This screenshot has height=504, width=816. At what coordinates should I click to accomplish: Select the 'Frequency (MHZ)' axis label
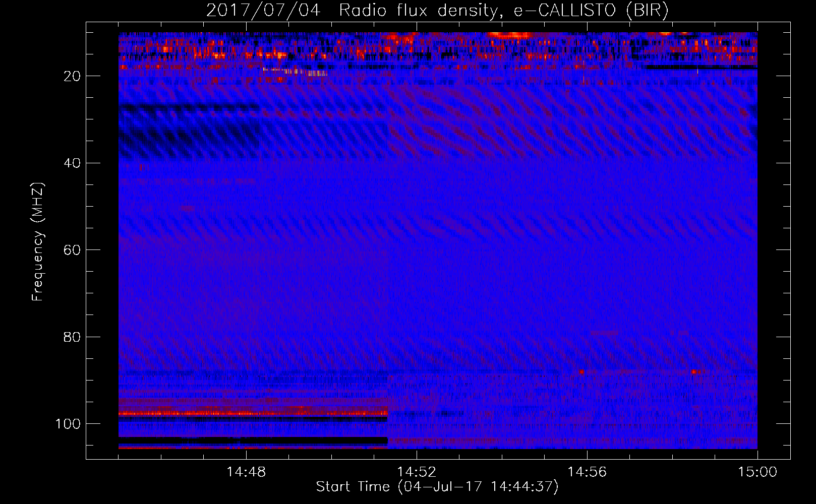[38, 241]
